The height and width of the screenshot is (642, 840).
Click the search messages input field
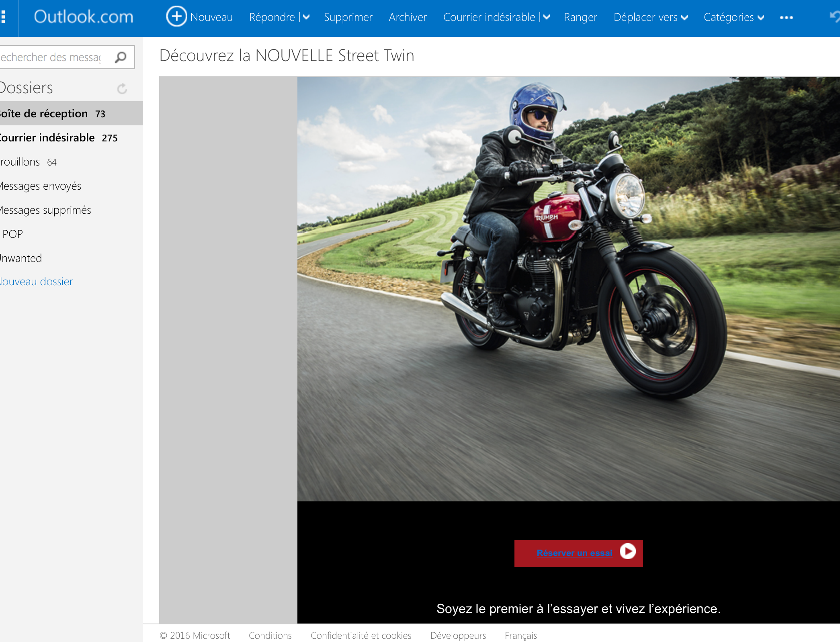tap(52, 57)
